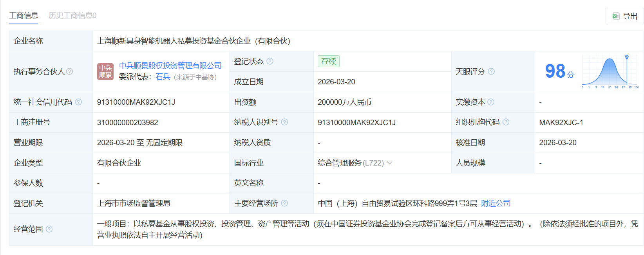Click the 导出 export button

[624, 16]
